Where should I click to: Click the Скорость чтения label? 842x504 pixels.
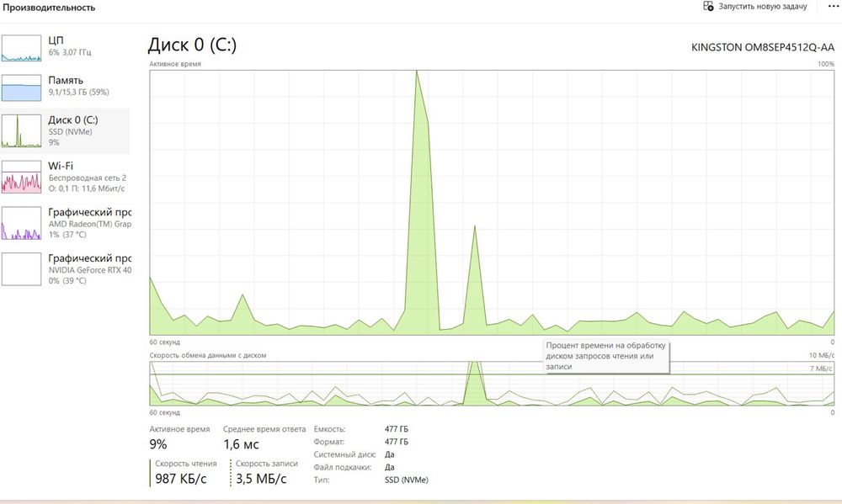coord(186,464)
